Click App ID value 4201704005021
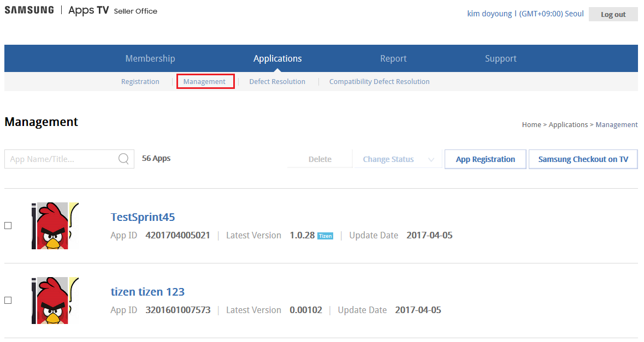644x342 pixels. tap(178, 236)
